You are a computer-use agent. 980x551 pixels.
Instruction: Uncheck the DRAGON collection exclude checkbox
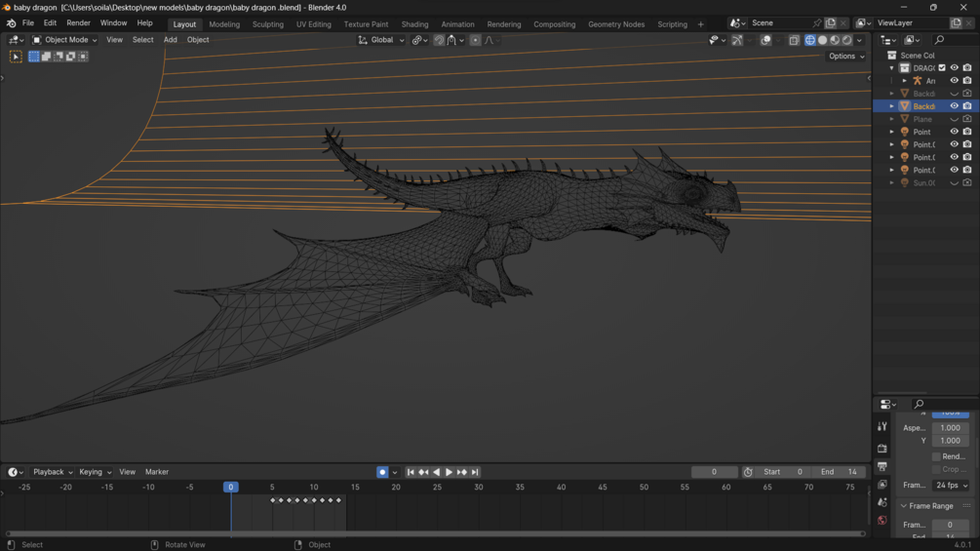click(942, 68)
